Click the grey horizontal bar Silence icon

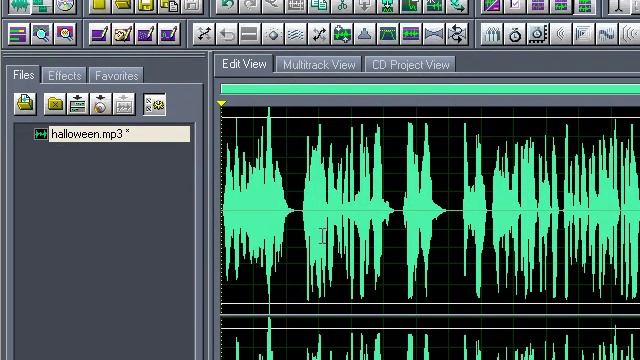pos(249,34)
